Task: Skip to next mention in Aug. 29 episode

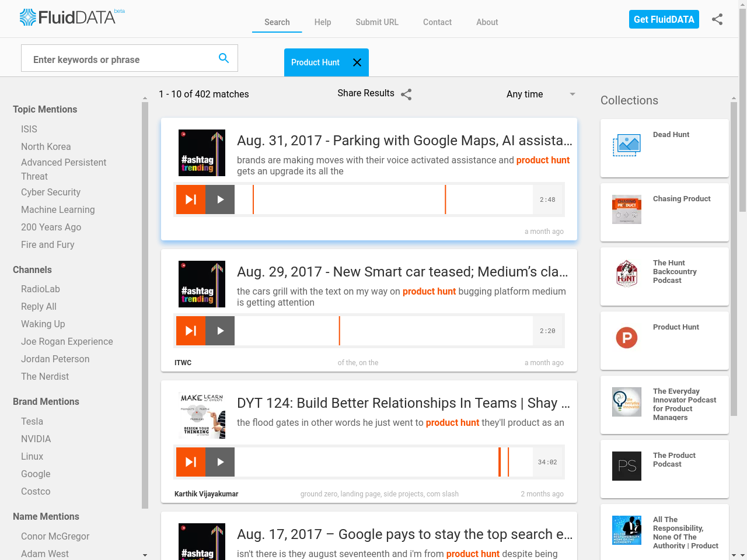Action: coord(191,331)
